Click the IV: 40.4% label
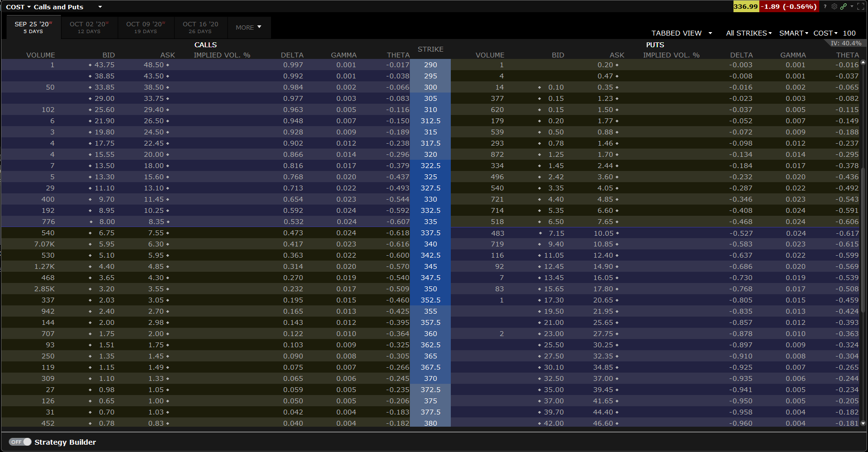This screenshot has width=868, height=452. tap(846, 43)
